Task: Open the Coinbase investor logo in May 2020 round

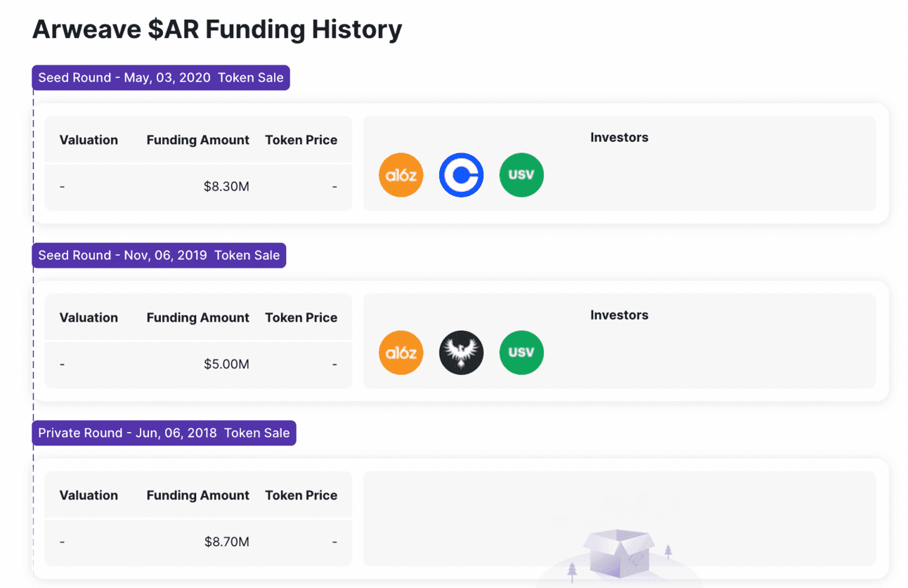Action: [x=461, y=175]
